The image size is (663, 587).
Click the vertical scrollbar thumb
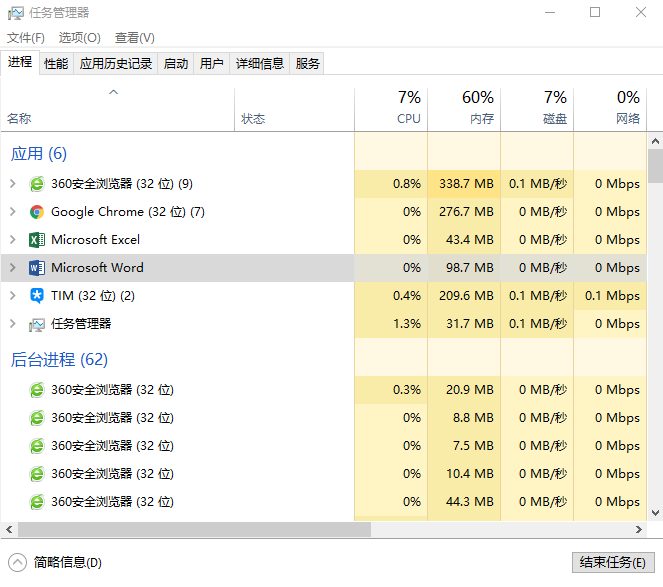[x=655, y=166]
